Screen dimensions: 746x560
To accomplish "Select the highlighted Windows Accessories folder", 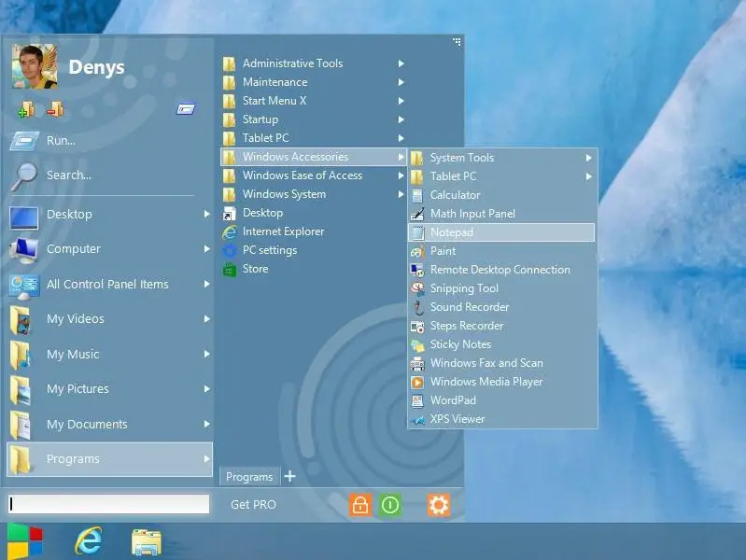I will (314, 157).
